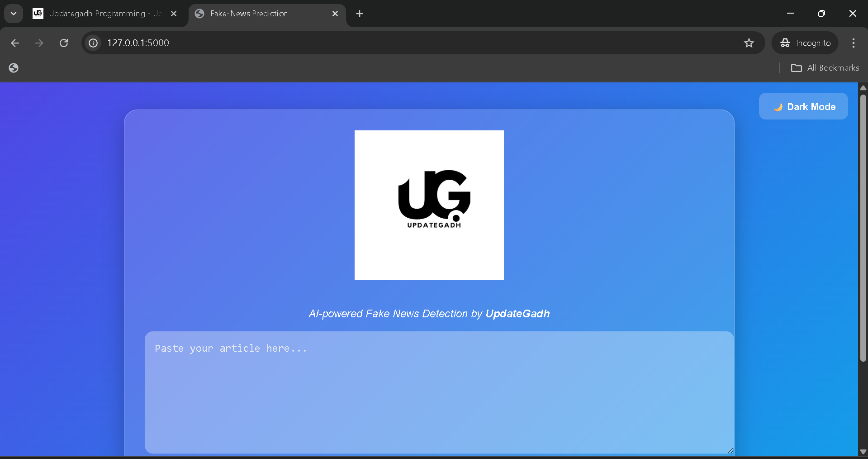
Task: Go back to the previous page
Action: tap(15, 43)
